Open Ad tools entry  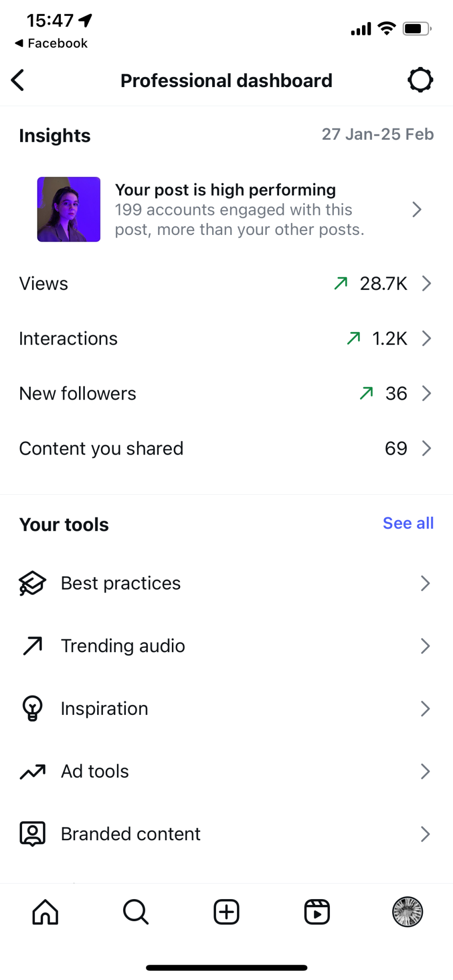[226, 771]
